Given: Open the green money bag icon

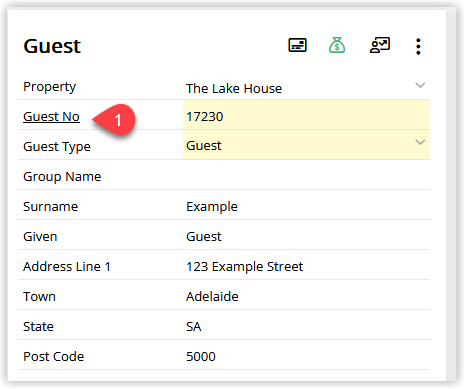Looking at the screenshot, I should (337, 45).
